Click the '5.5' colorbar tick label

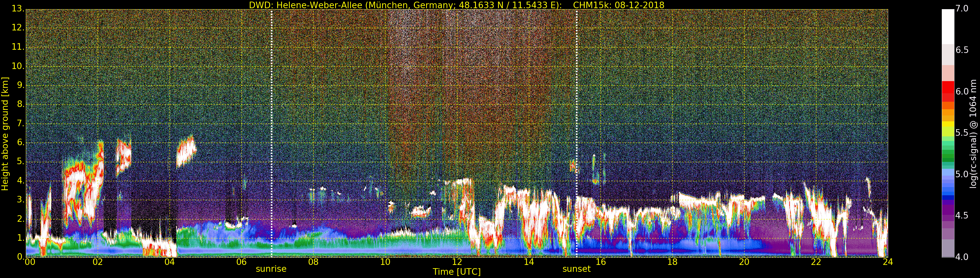pos(962,133)
